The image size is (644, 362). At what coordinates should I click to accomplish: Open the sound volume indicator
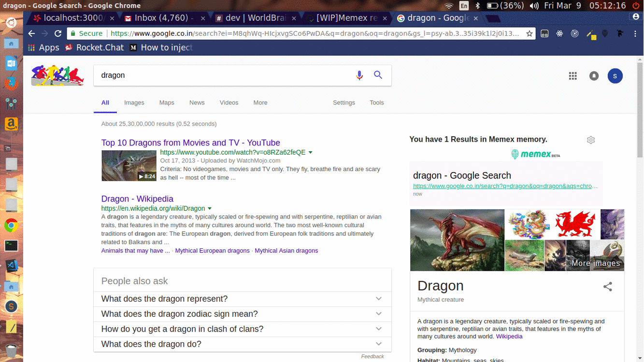coord(534,6)
